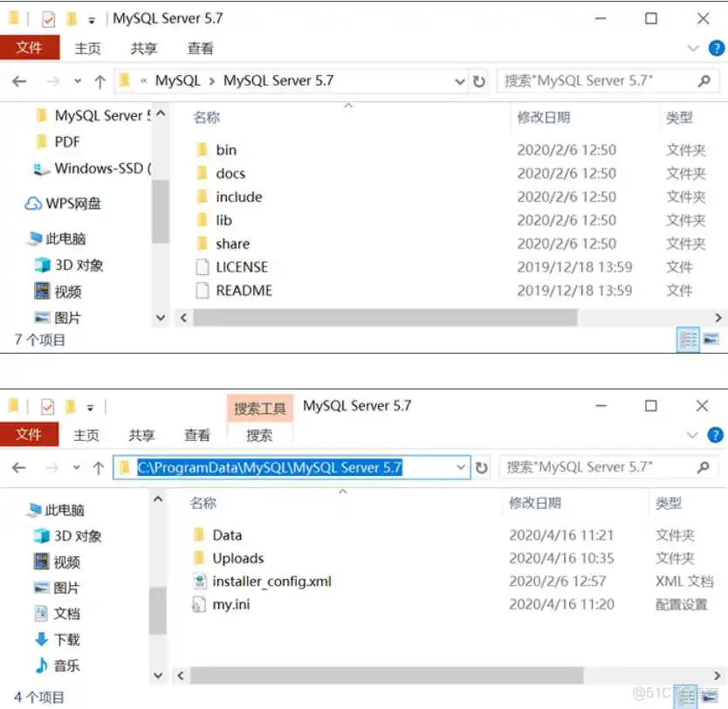Expand the ribbon in bottom window
728x709 pixels.
[692, 435]
